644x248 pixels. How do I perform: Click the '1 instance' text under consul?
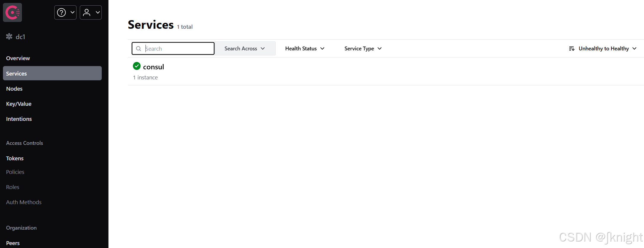[145, 77]
